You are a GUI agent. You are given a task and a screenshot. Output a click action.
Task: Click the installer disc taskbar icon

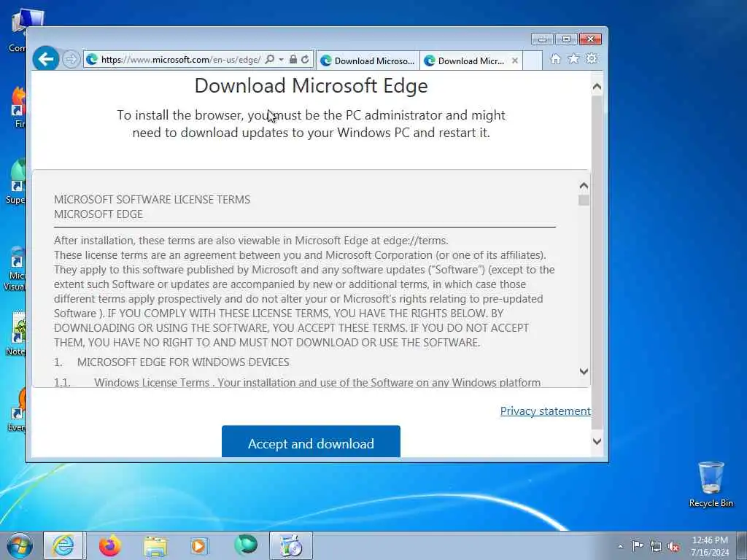(x=291, y=545)
